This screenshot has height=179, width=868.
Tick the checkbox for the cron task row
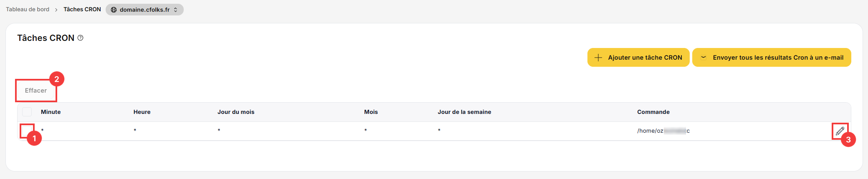[27, 131]
